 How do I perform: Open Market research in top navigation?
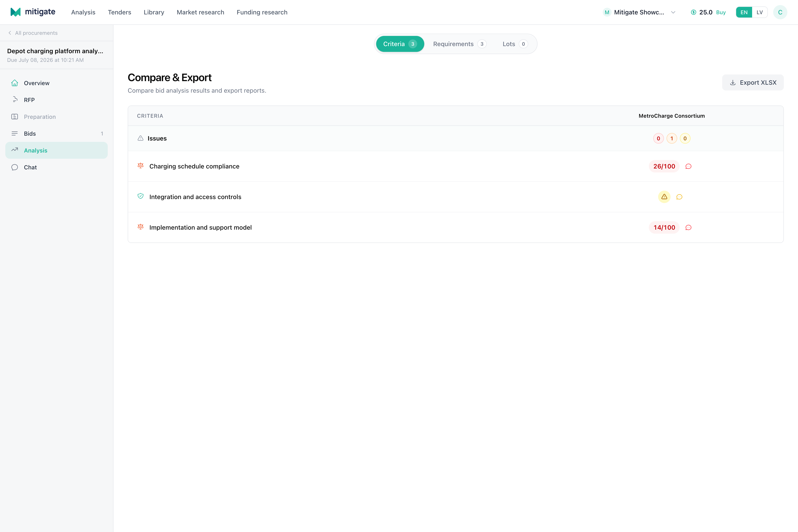200,12
